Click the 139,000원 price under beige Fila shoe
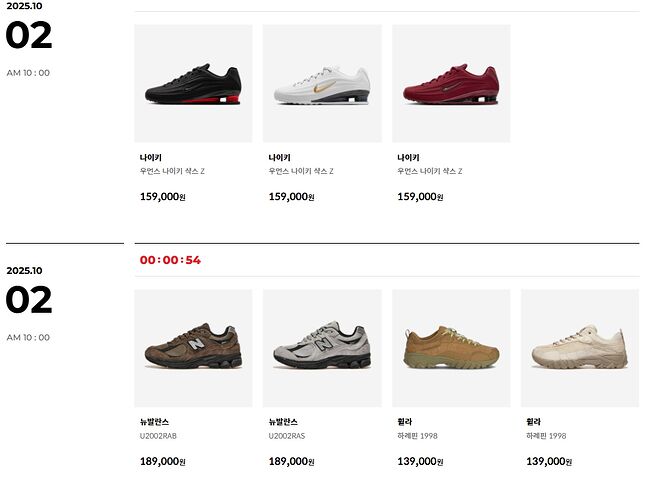The image size is (650, 480). [x=549, y=461]
